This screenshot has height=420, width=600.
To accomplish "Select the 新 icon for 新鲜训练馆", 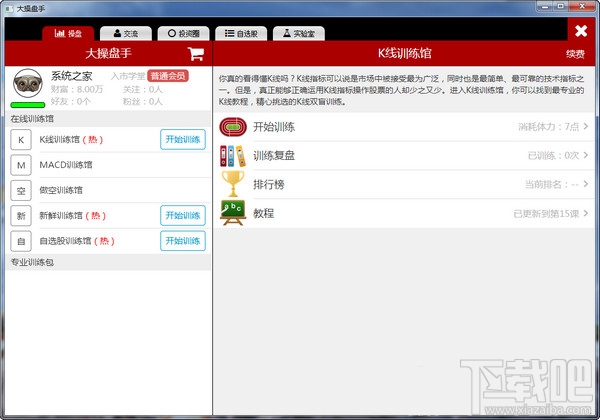I will click(21, 216).
